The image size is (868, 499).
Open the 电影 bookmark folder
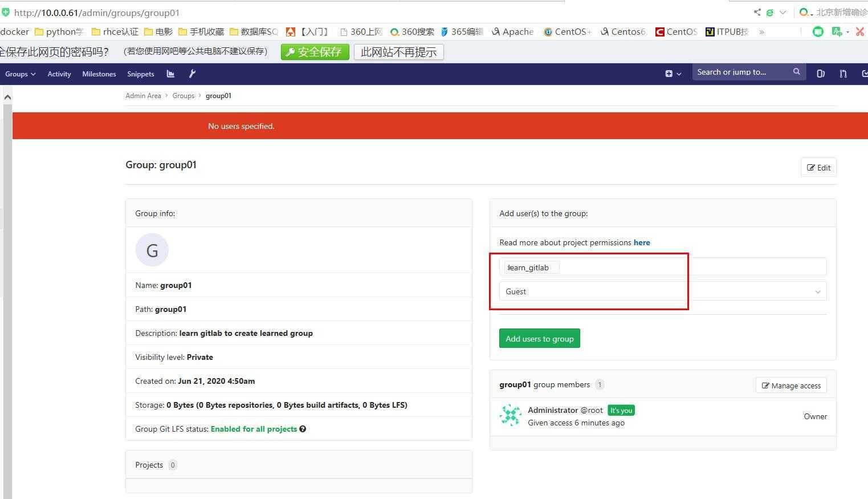(158, 32)
